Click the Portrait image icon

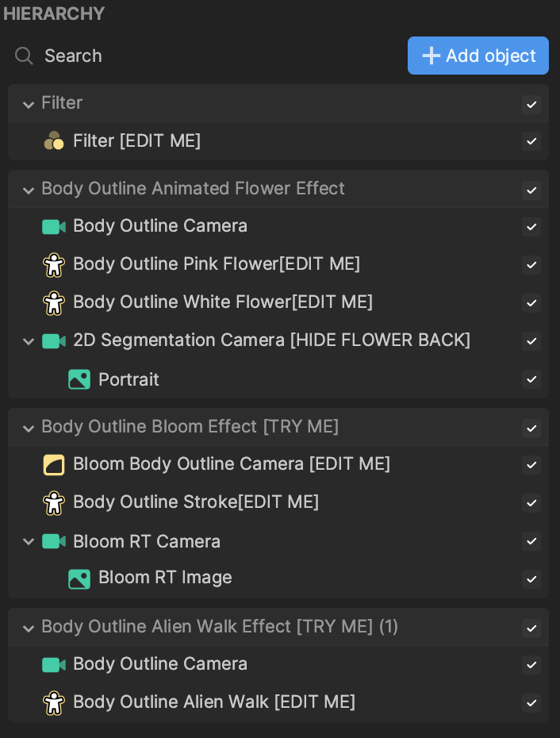[x=79, y=379]
